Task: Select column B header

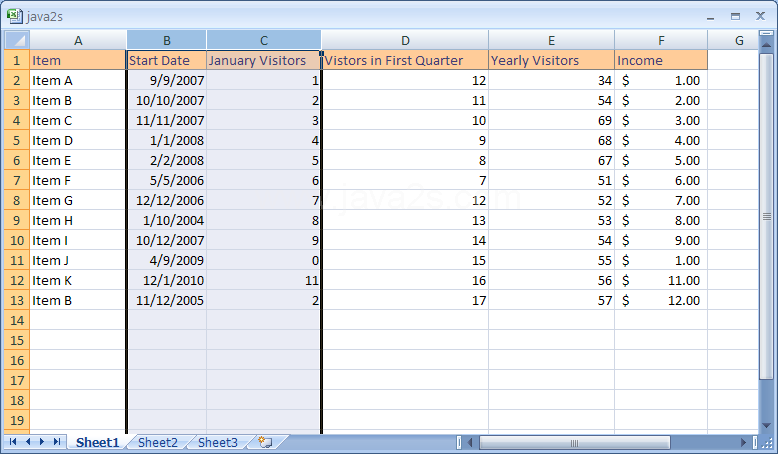Action: click(167, 40)
